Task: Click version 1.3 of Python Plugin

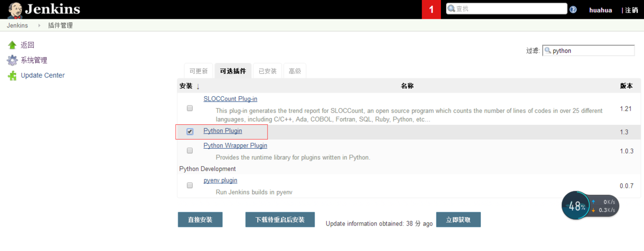Action: (624, 132)
